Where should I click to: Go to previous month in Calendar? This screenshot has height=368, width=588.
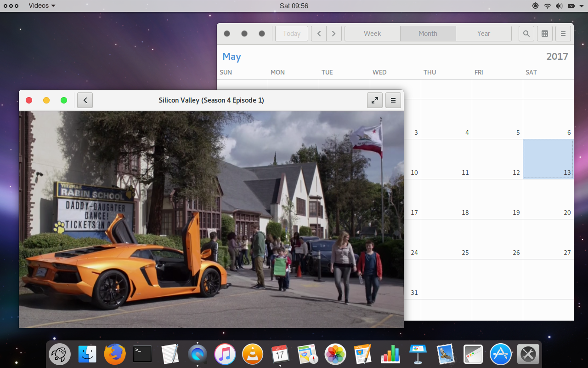tap(319, 34)
